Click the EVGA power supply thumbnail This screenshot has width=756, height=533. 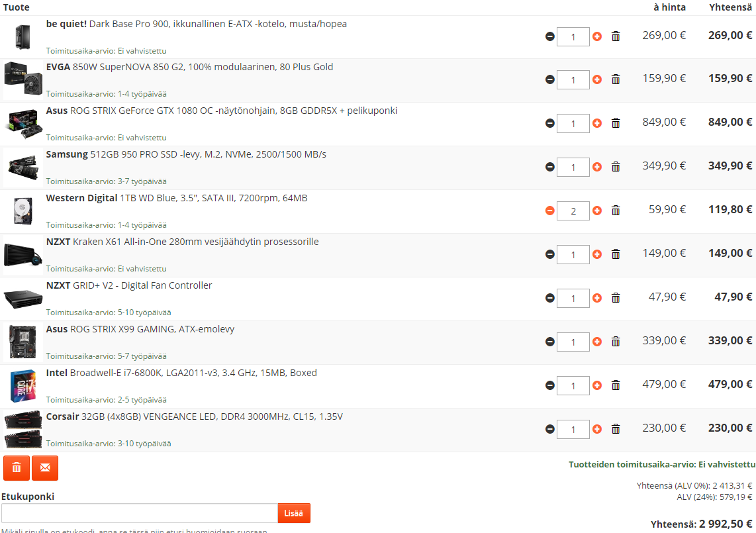point(23,79)
